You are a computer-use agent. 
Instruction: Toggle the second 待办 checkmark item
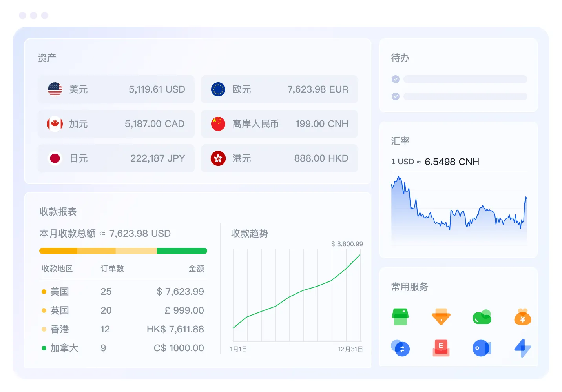[x=396, y=96]
